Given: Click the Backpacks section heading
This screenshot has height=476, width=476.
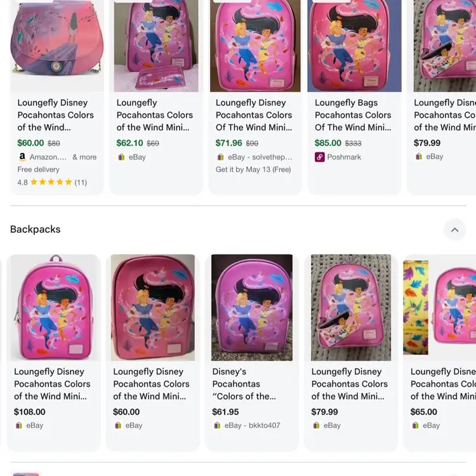Looking at the screenshot, I should (x=36, y=230).
